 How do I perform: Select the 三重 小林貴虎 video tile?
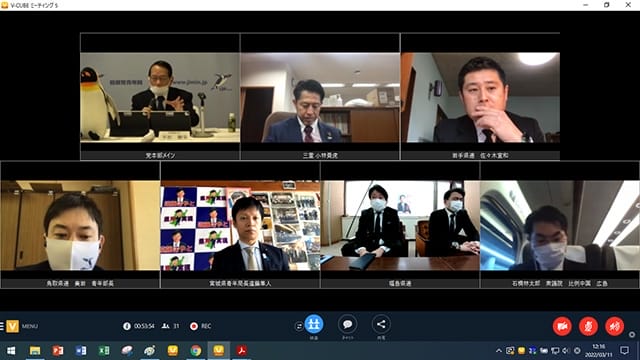click(x=320, y=97)
